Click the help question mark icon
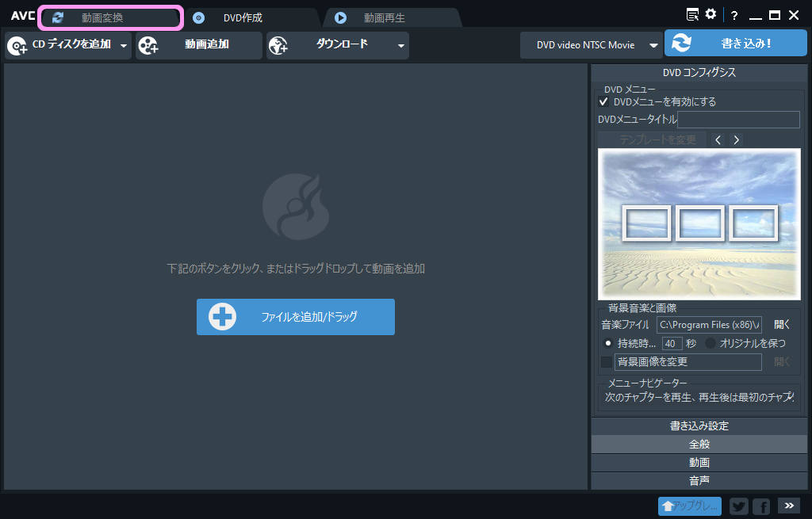Viewport: 812px width, 519px height. (734, 15)
